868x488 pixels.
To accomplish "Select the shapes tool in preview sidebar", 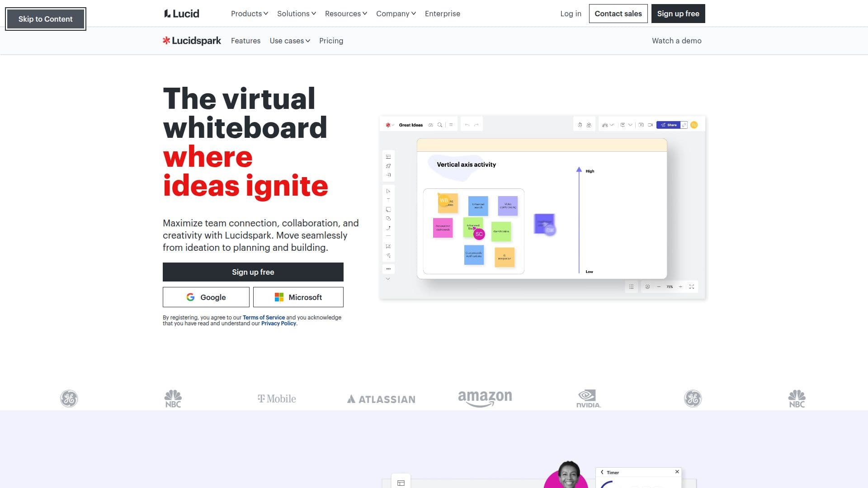I will [x=388, y=219].
